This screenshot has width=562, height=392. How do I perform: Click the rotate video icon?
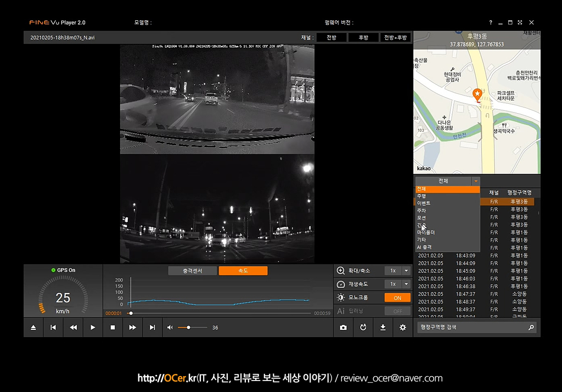(x=363, y=327)
